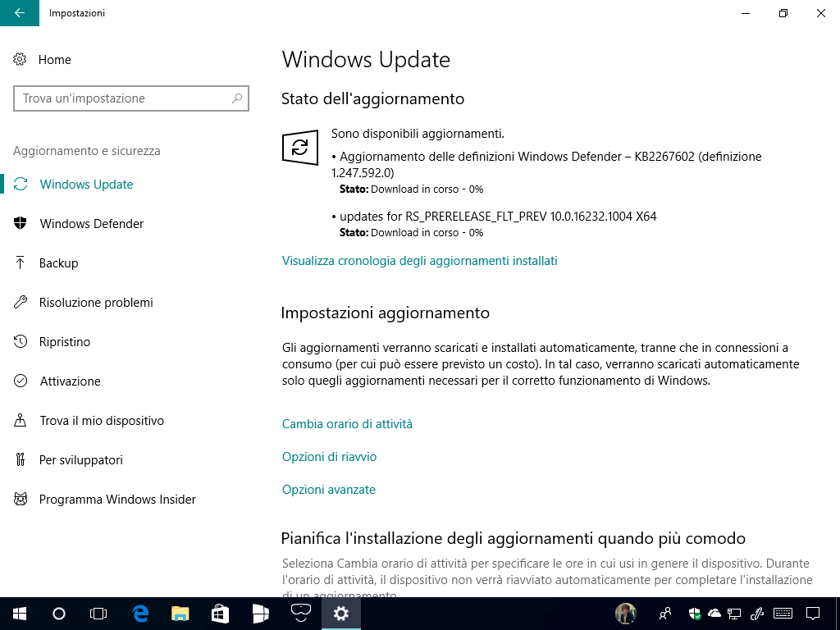Open Visualizza cronologia degli aggiornamenti installati
840x630 pixels.
pos(419,261)
